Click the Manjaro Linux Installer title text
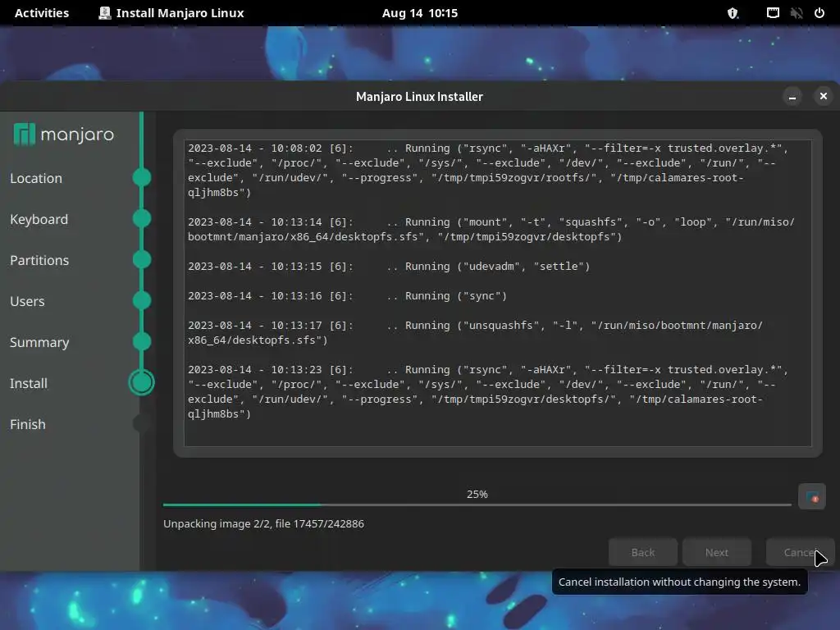Image resolution: width=840 pixels, height=630 pixels. tap(419, 97)
